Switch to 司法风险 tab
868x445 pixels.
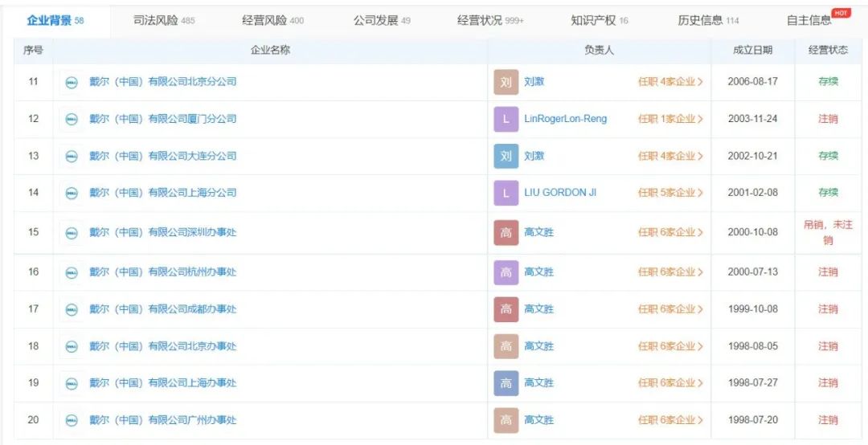click(x=164, y=21)
